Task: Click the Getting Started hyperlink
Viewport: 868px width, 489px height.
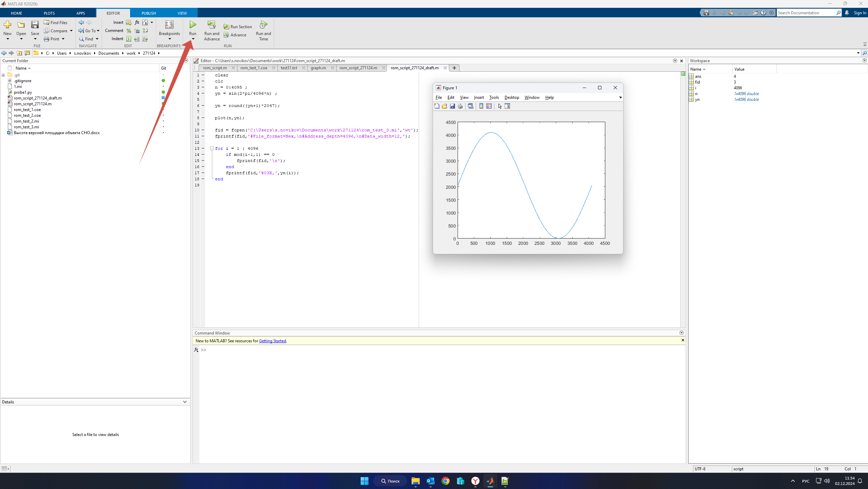Action: point(272,341)
